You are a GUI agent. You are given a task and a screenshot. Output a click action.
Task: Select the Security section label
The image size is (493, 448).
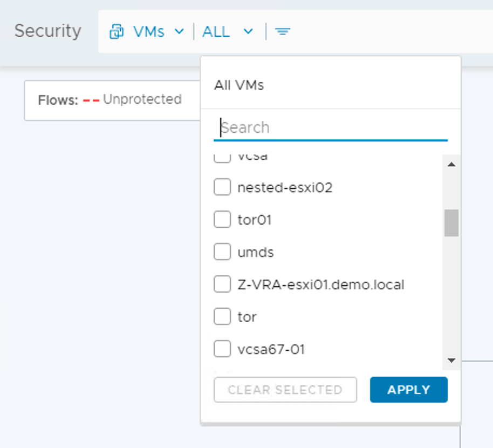click(47, 31)
